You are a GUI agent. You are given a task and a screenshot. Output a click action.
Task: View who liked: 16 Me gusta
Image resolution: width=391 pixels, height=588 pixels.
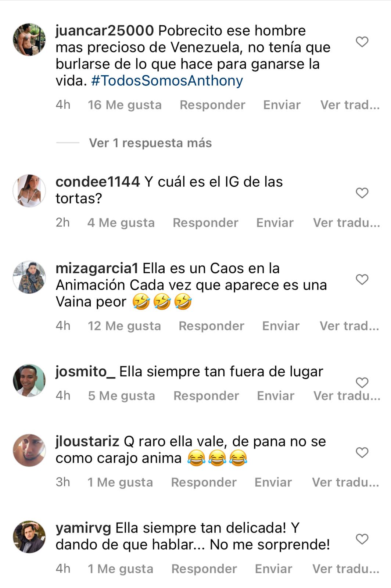[x=125, y=105]
